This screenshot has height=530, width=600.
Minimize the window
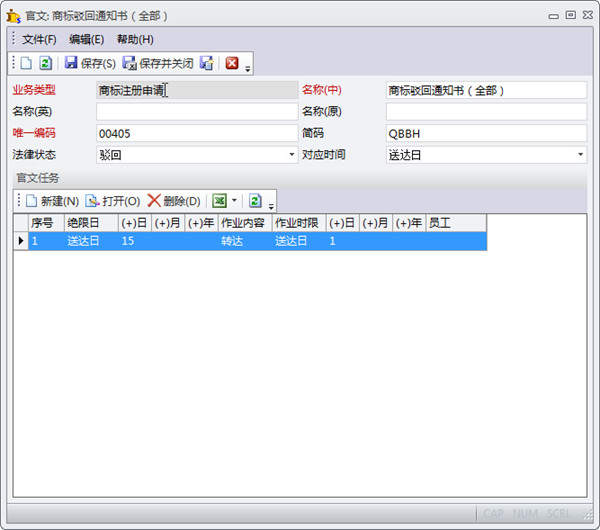tap(553, 16)
